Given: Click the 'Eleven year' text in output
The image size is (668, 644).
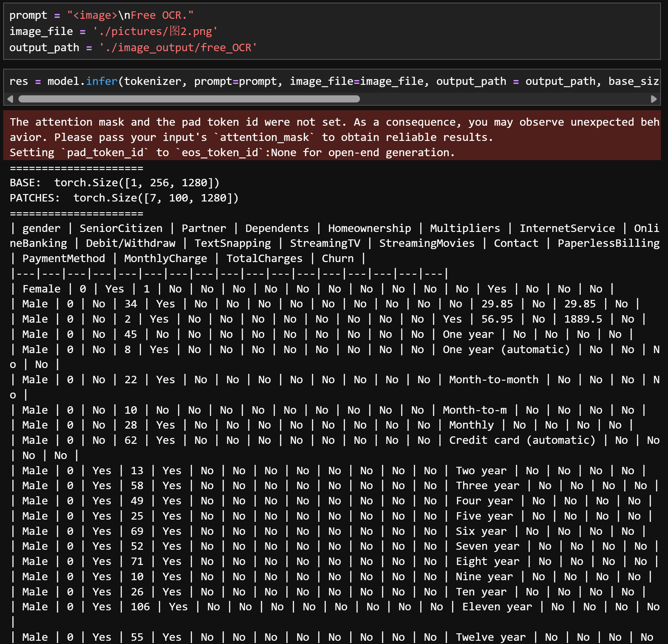Looking at the screenshot, I should [x=497, y=607].
